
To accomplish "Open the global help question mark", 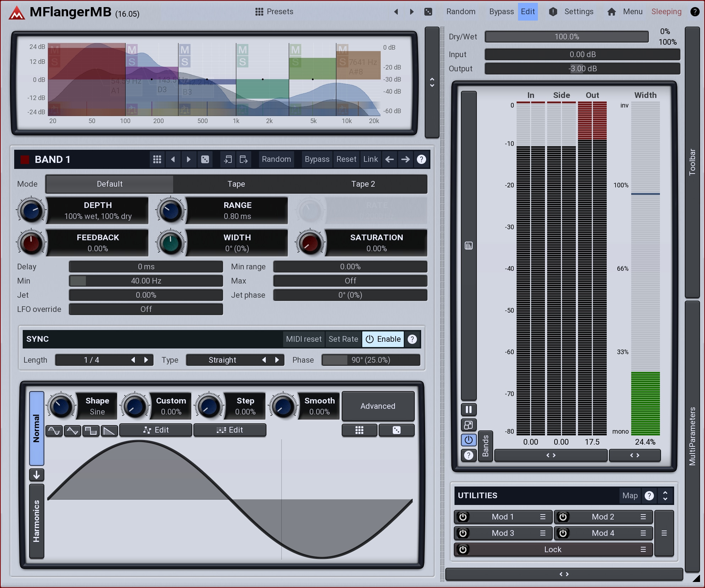I will pos(695,12).
